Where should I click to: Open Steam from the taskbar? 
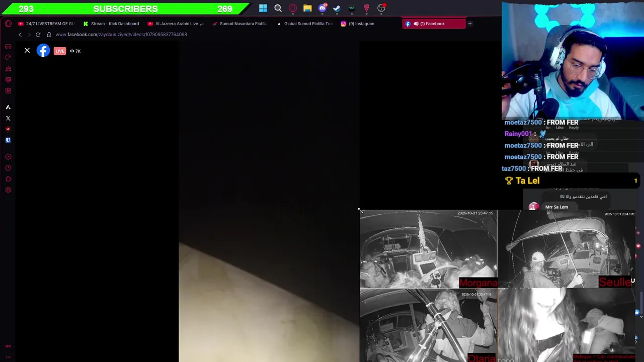(x=337, y=8)
